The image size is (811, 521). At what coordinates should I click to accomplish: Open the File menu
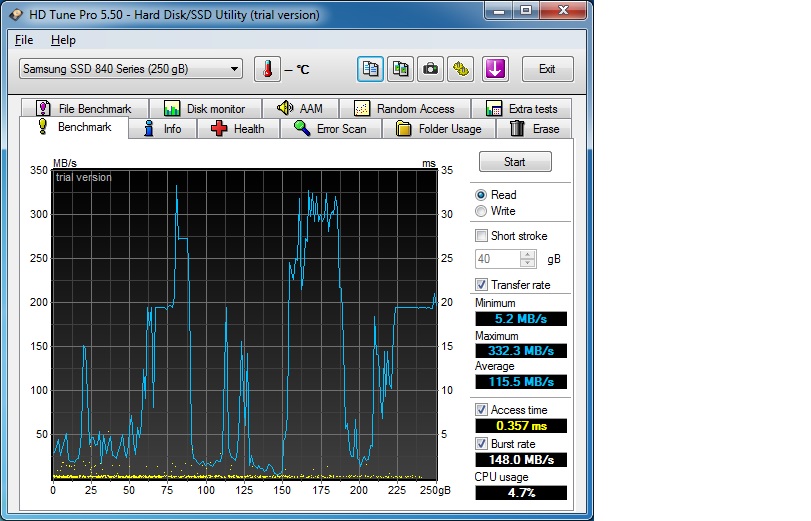click(x=24, y=40)
